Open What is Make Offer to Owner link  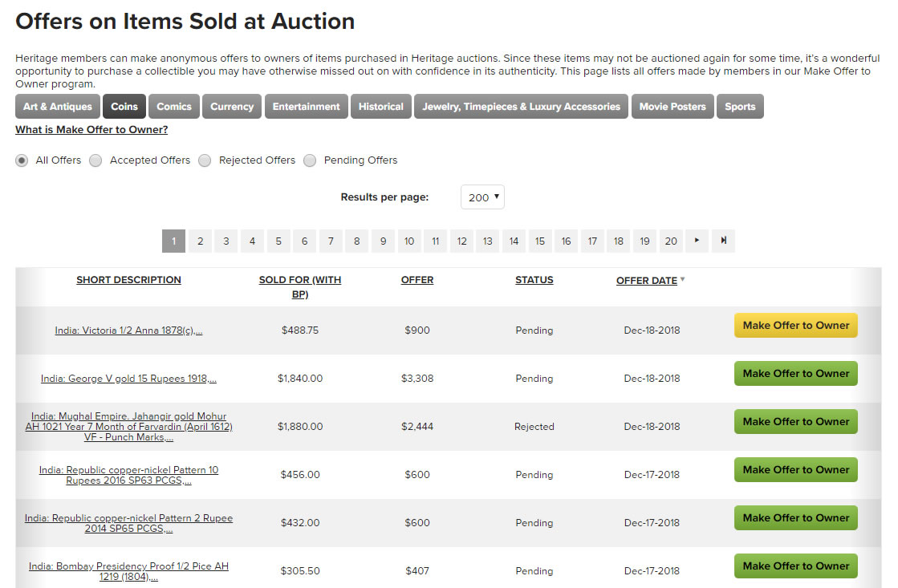tap(91, 130)
